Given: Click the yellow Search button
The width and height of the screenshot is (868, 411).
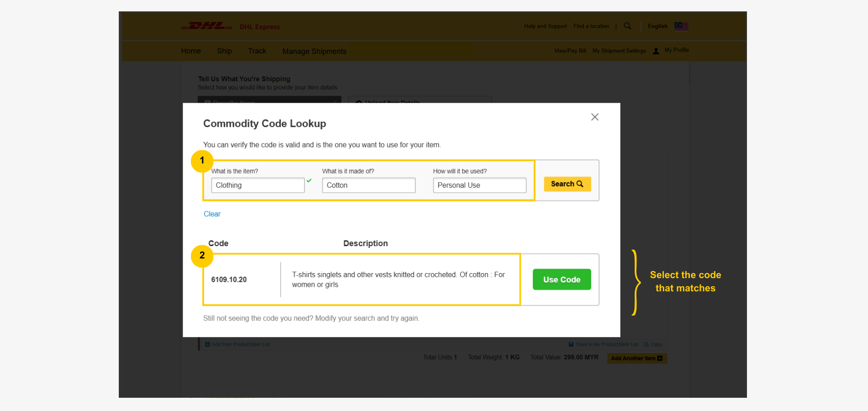Looking at the screenshot, I should click(x=567, y=184).
